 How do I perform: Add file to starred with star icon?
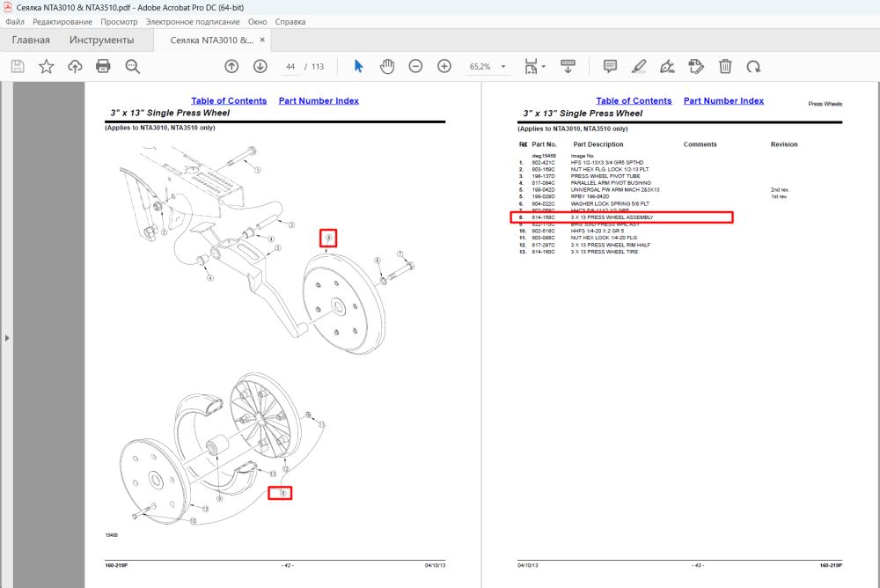[46, 66]
